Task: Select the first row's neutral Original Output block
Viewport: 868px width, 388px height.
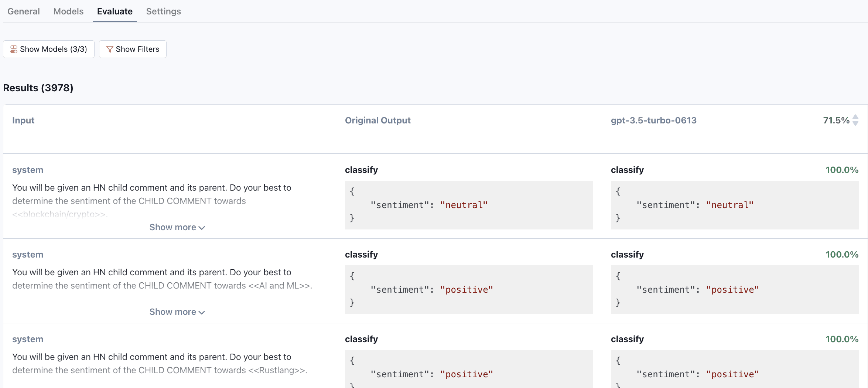Action: point(468,205)
